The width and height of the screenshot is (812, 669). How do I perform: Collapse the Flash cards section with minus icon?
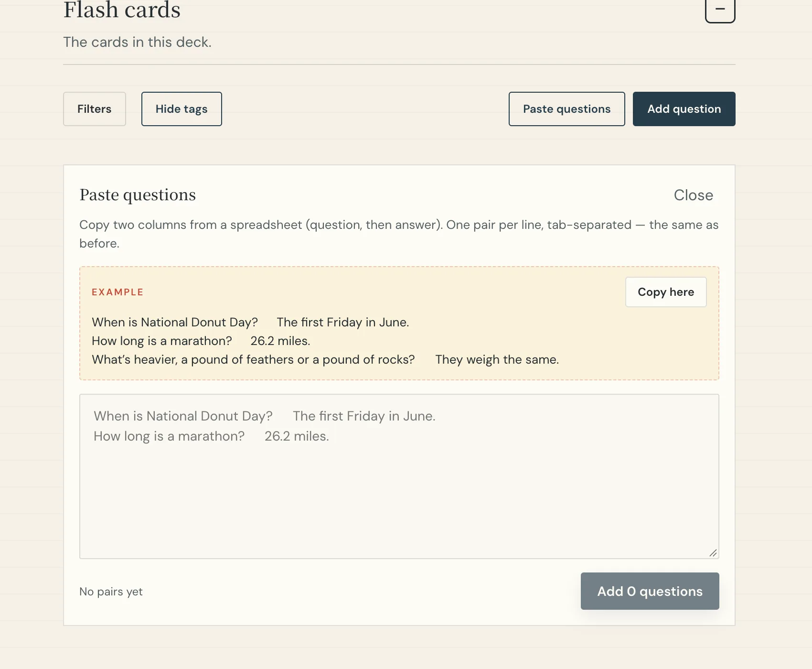pos(720,9)
